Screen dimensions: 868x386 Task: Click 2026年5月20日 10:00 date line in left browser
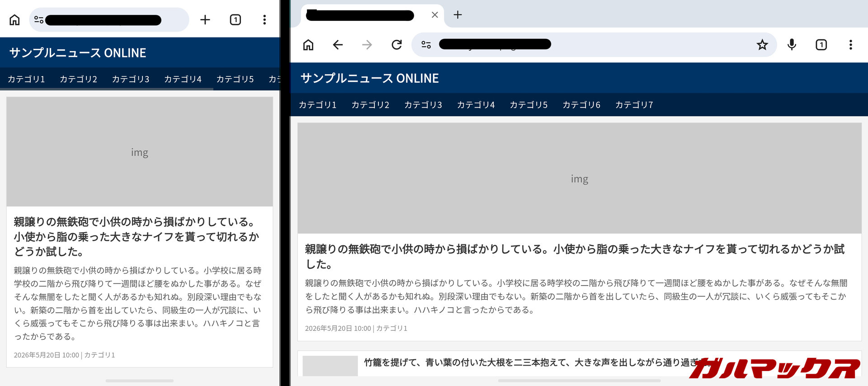47,355
